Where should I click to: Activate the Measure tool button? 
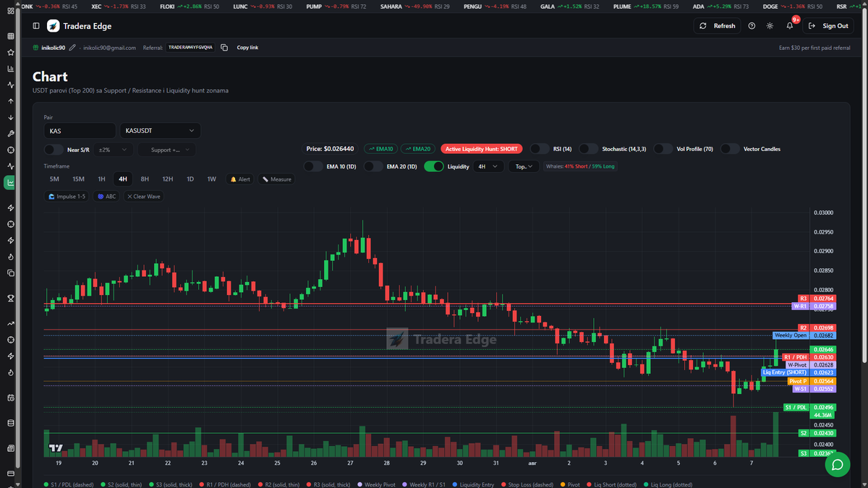click(x=276, y=179)
